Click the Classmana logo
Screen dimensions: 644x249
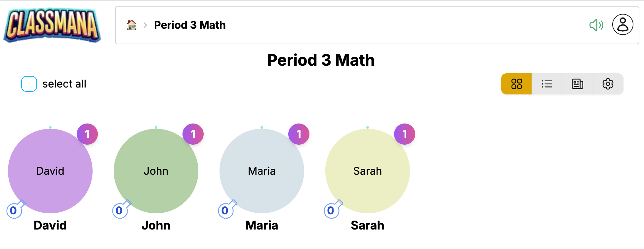coord(52,25)
